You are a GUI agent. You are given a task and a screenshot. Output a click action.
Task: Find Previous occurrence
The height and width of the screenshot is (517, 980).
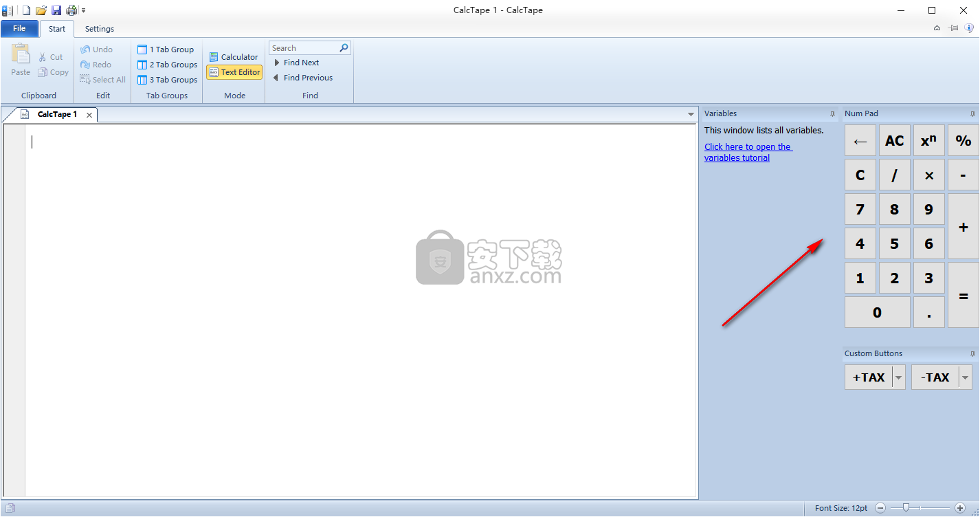point(303,78)
